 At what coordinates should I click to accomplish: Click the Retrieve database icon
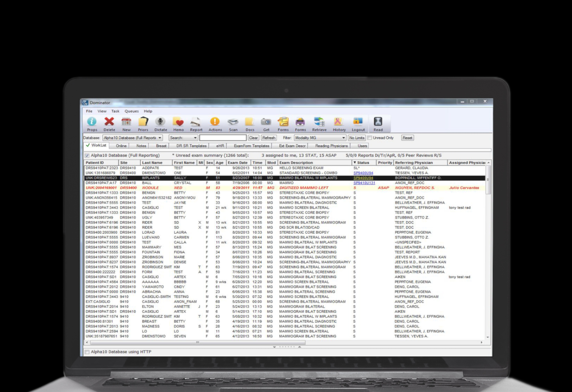(319, 124)
